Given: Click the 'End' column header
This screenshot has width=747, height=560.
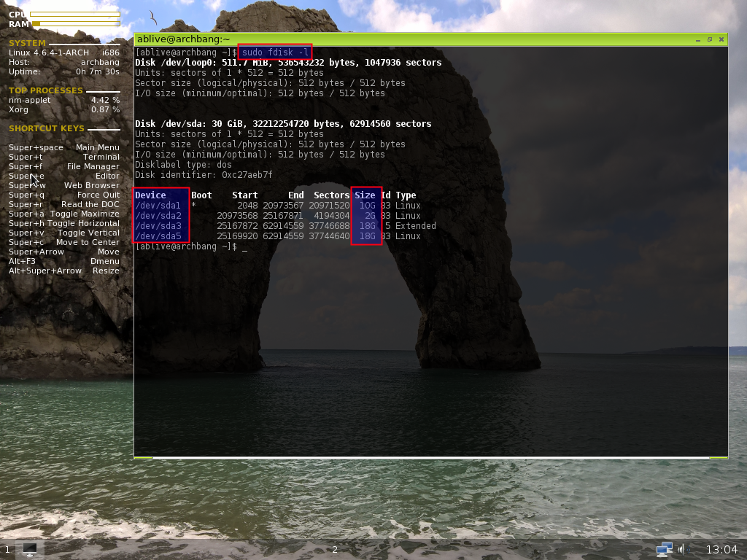Looking at the screenshot, I should (x=296, y=195).
